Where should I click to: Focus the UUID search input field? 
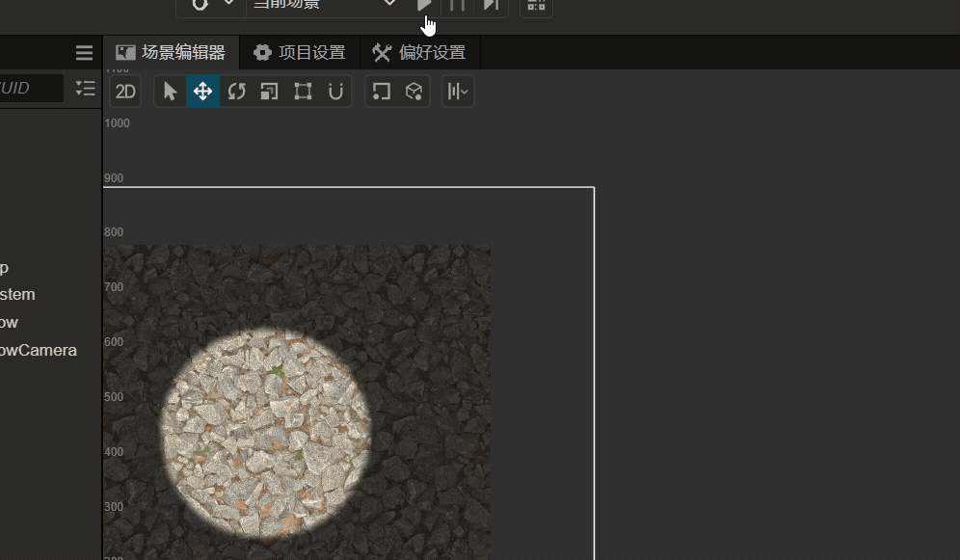tap(31, 88)
